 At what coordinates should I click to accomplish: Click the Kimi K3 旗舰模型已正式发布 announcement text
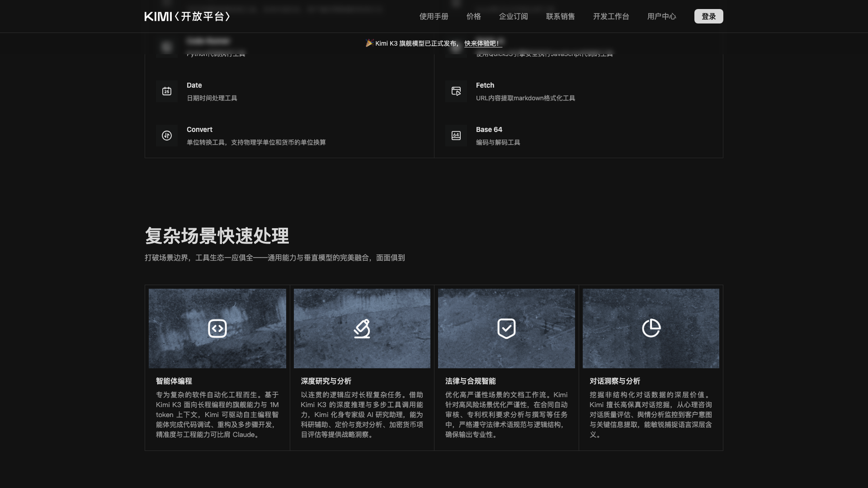[x=417, y=43]
